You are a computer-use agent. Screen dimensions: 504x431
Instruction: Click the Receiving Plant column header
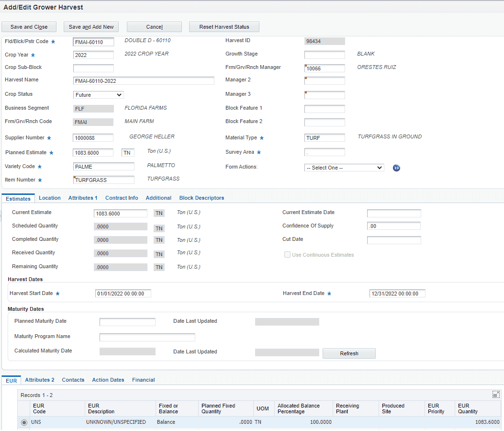(356, 408)
